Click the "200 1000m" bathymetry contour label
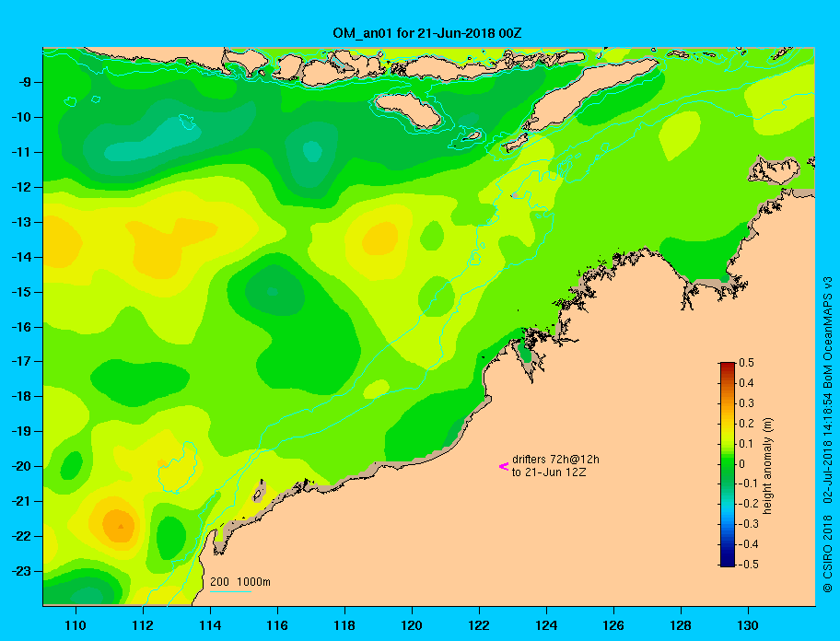The width and height of the screenshot is (840, 641). [240, 582]
